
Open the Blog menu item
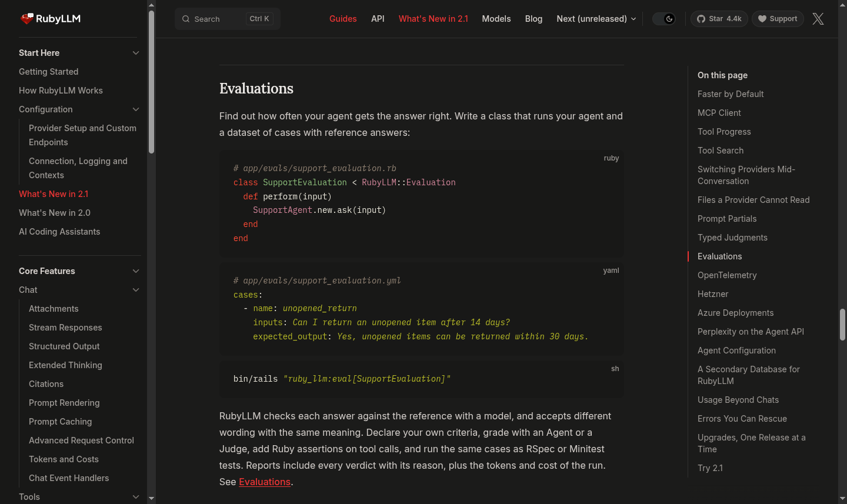pos(533,19)
